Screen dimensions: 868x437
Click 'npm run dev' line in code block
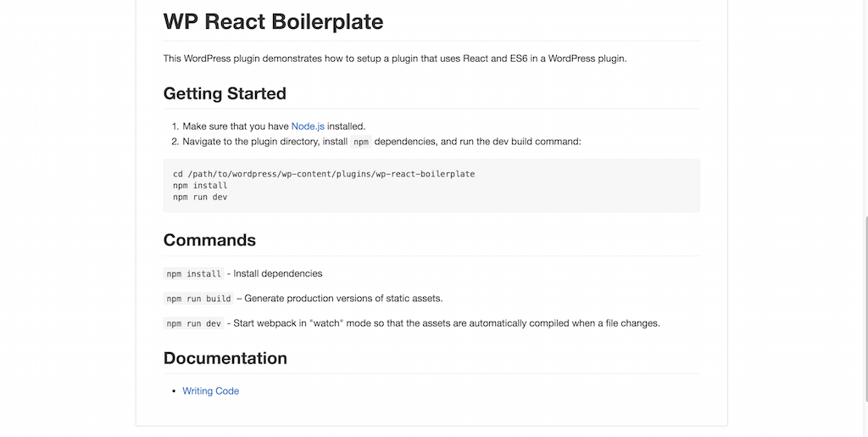pyautogui.click(x=200, y=197)
